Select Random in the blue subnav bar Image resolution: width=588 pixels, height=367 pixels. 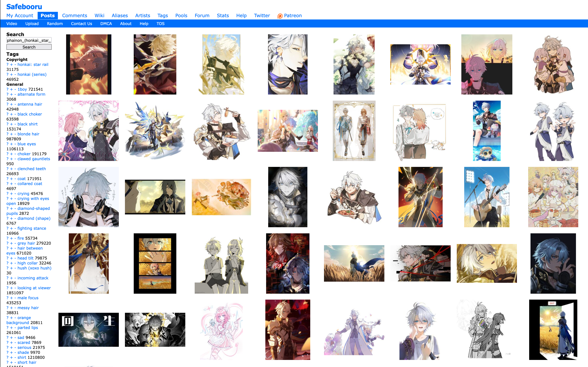pyautogui.click(x=55, y=23)
